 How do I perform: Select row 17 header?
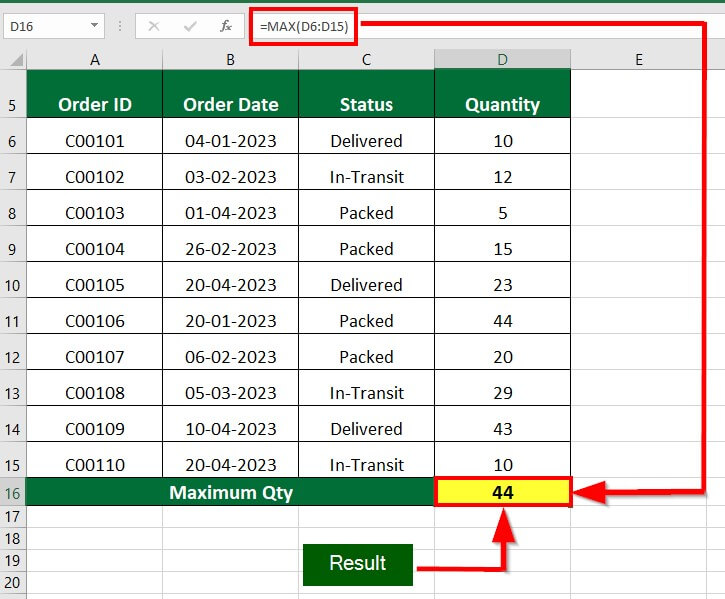[x=12, y=517]
